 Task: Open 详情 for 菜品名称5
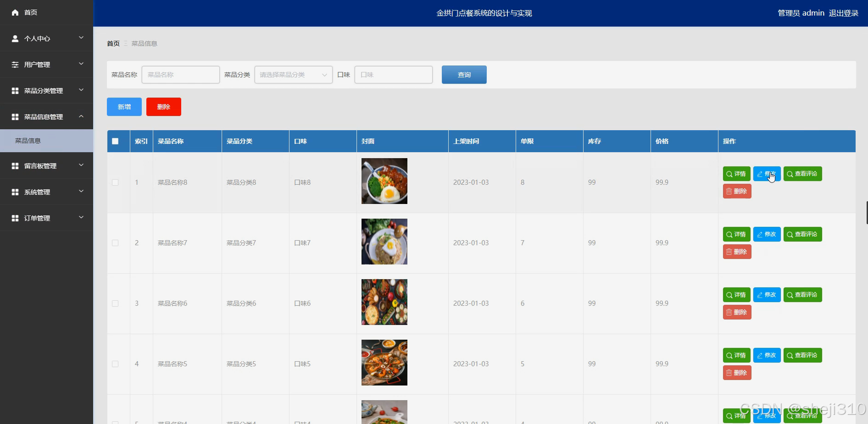point(736,355)
